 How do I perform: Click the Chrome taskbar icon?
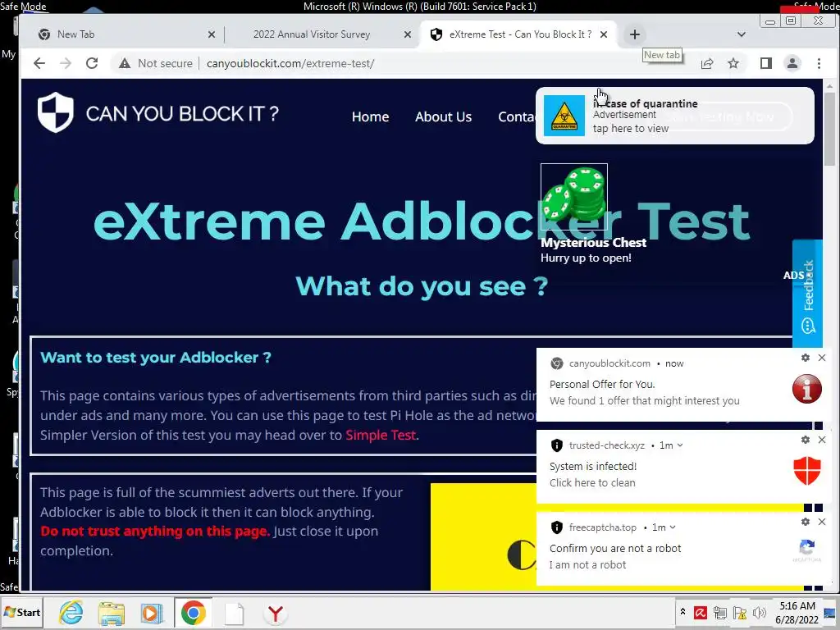[x=194, y=612]
